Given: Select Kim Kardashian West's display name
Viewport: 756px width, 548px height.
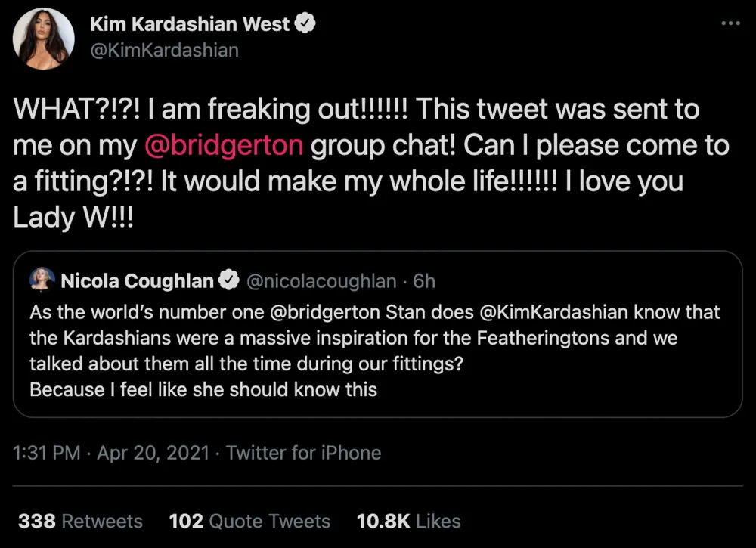Looking at the screenshot, I should pos(190,23).
